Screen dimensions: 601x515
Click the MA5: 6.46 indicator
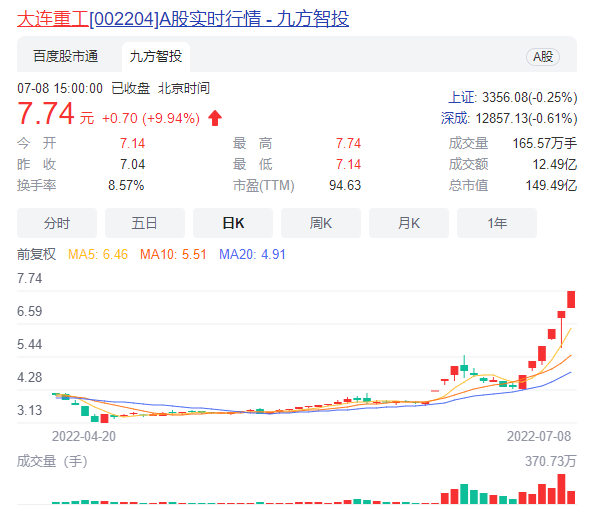click(x=98, y=254)
